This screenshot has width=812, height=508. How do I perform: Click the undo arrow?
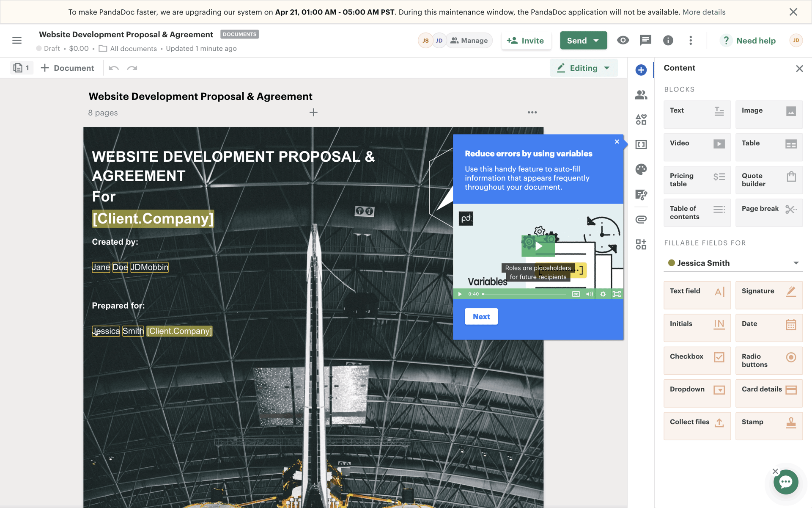[x=114, y=68]
